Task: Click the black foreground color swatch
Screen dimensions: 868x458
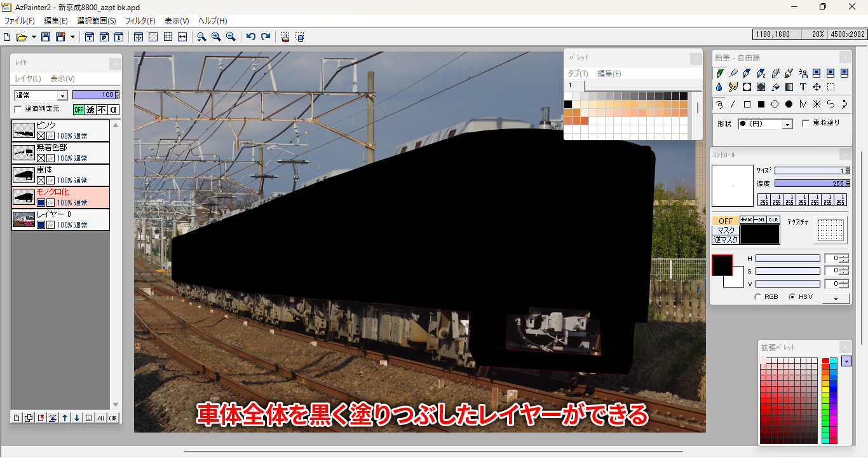Action: pos(722,265)
